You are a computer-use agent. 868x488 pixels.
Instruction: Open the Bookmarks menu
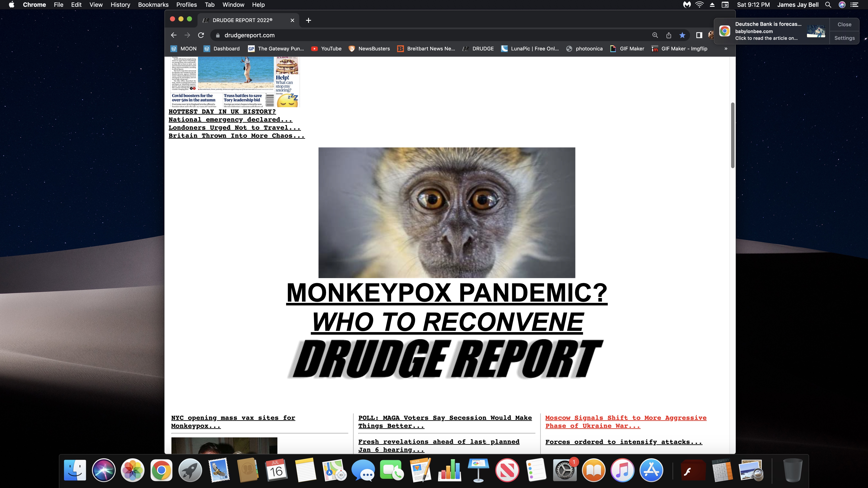(153, 5)
